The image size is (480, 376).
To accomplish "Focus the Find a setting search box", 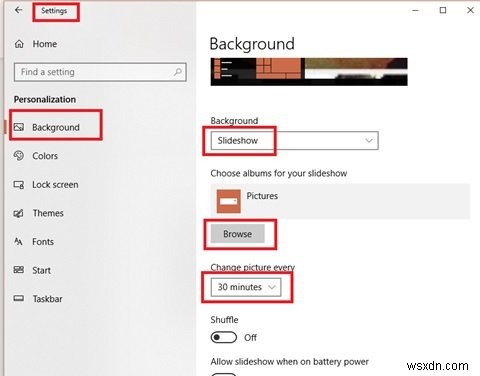I will click(x=100, y=72).
